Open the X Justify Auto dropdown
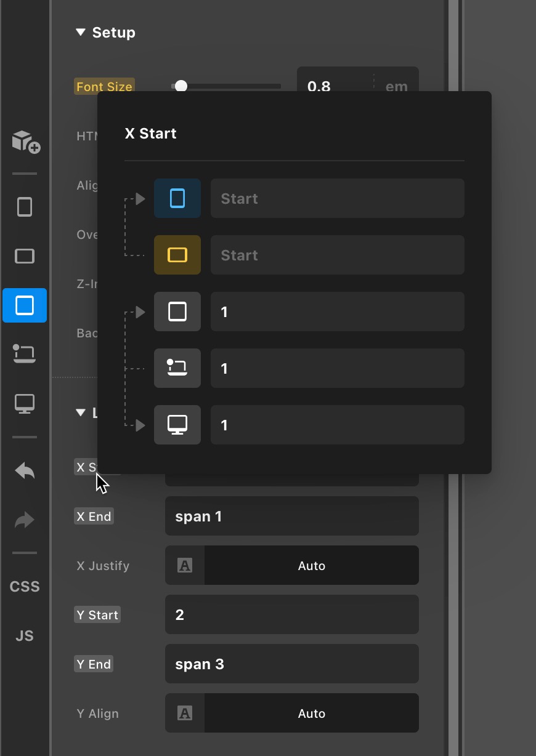 311,566
